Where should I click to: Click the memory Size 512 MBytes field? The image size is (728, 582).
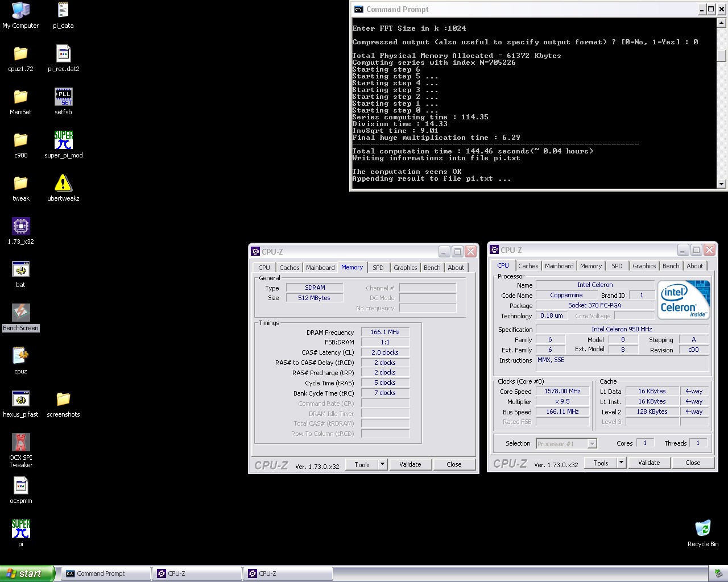[315, 298]
